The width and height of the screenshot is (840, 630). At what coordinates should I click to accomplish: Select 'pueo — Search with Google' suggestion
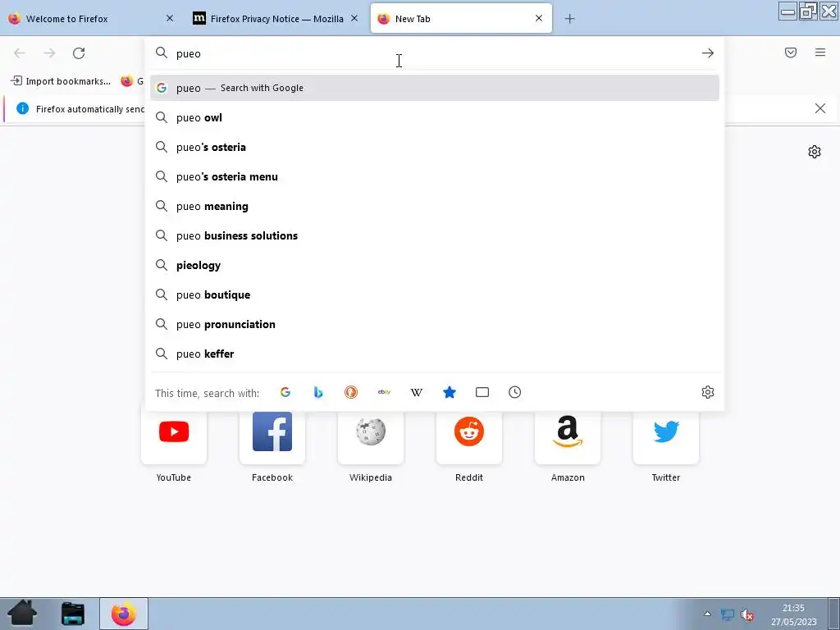(x=435, y=88)
